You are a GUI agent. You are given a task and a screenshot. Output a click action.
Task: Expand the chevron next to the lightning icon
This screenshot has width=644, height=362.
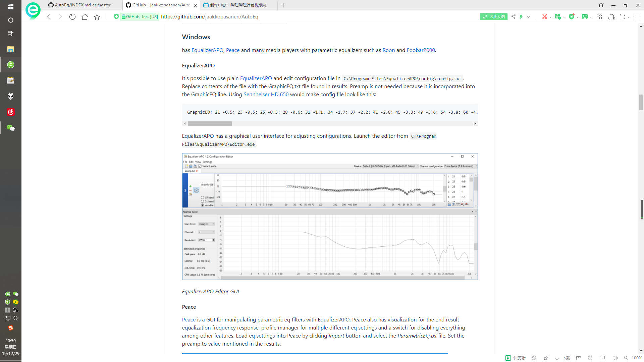pyautogui.click(x=529, y=17)
